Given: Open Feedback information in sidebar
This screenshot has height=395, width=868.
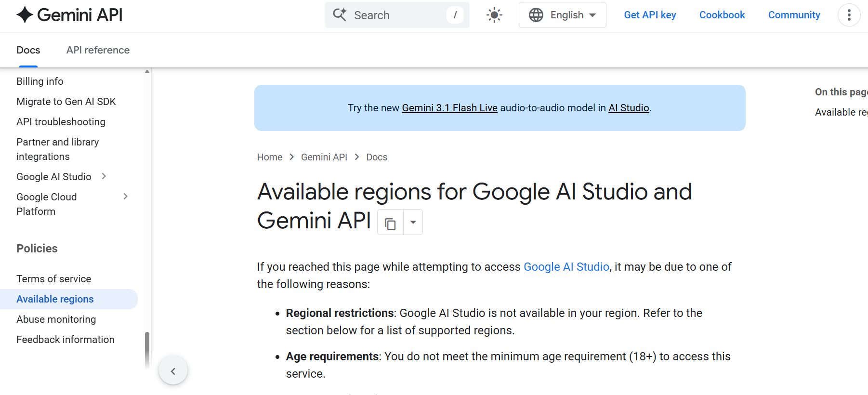Looking at the screenshot, I should tap(66, 340).
